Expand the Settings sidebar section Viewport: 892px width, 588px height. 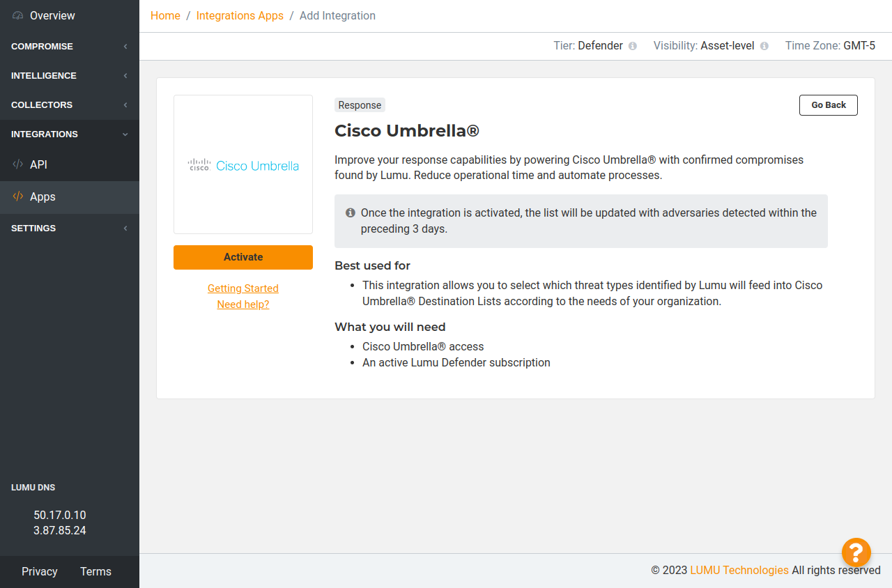point(70,228)
